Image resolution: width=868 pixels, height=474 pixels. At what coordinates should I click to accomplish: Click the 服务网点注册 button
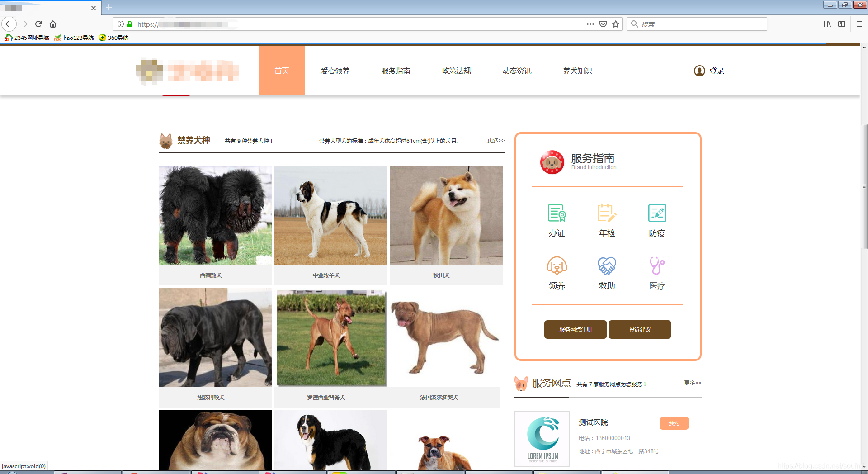pyautogui.click(x=575, y=329)
